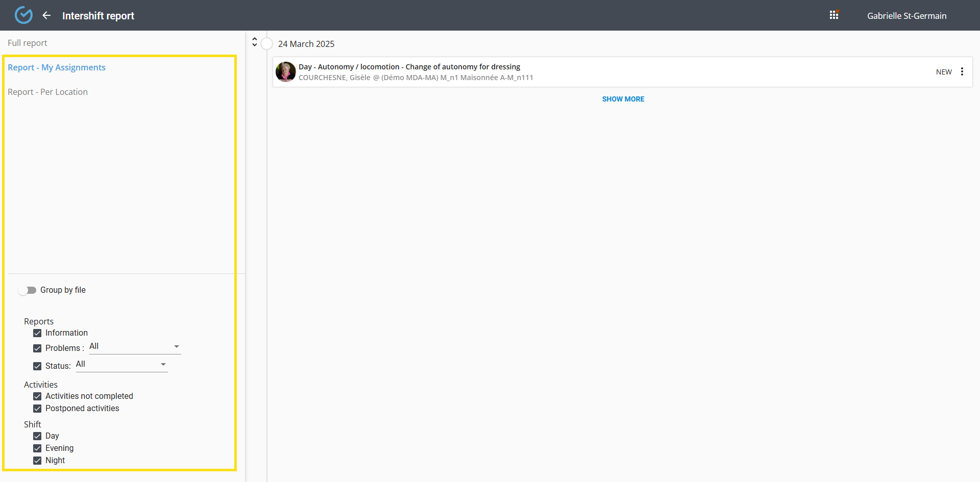Open the Status dropdown
This screenshot has width=980, height=482.
(121, 365)
